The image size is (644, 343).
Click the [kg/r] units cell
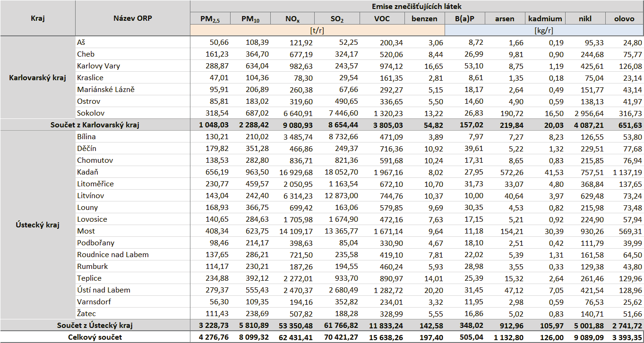pyautogui.click(x=544, y=30)
